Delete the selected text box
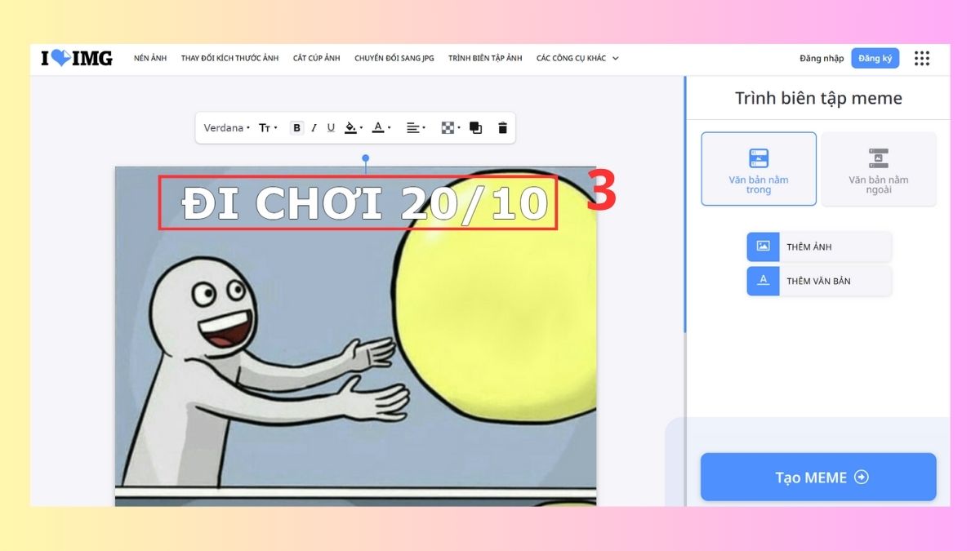This screenshot has width=980, height=551. point(502,127)
